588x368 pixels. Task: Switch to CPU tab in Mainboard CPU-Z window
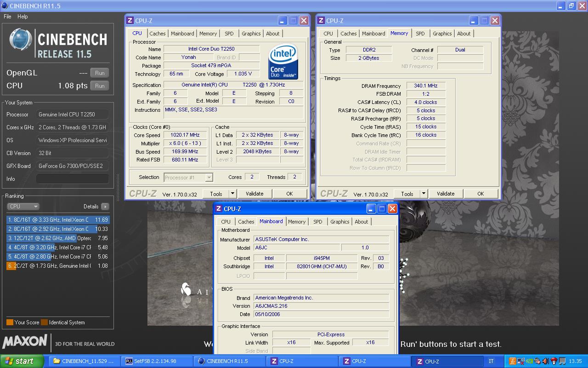click(226, 222)
